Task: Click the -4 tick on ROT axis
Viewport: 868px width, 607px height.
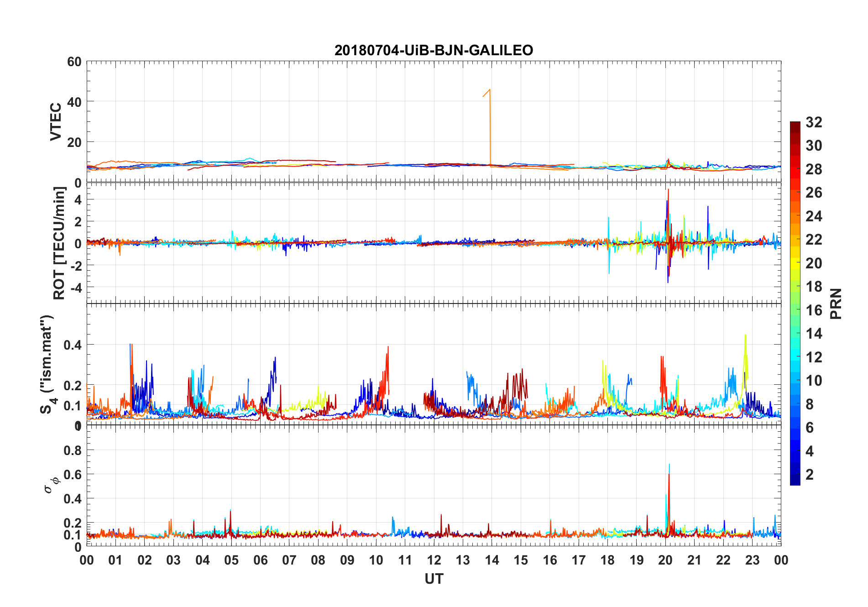Action: (x=76, y=288)
